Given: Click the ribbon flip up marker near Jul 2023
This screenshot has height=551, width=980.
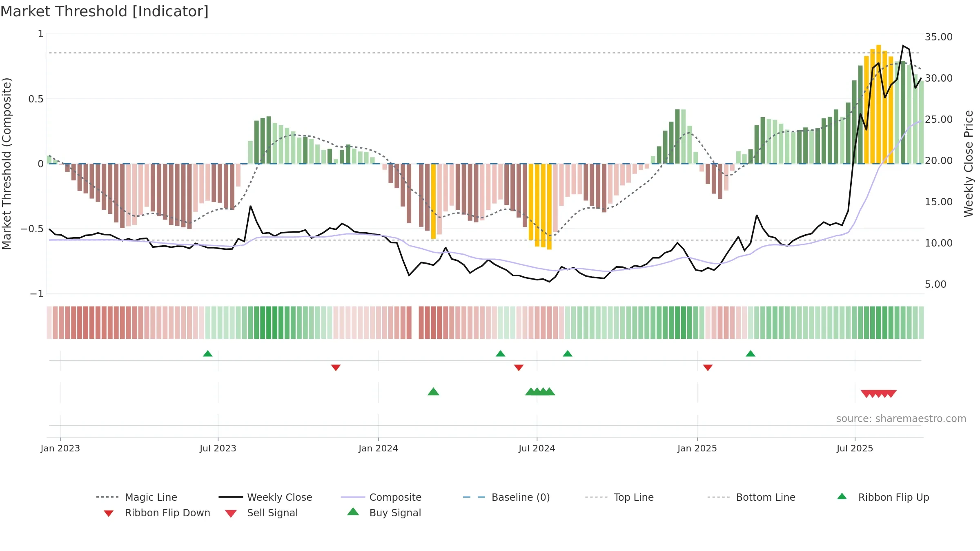Looking at the screenshot, I should 207,353.
